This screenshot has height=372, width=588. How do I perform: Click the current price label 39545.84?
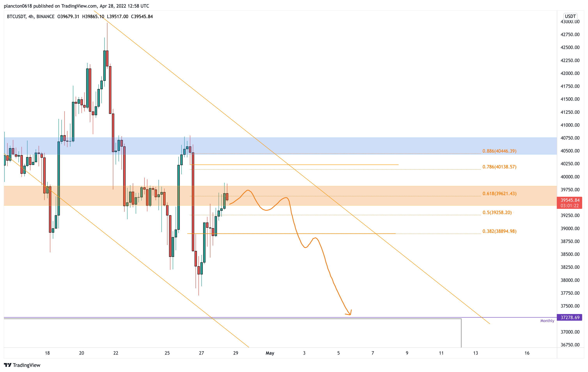click(570, 200)
